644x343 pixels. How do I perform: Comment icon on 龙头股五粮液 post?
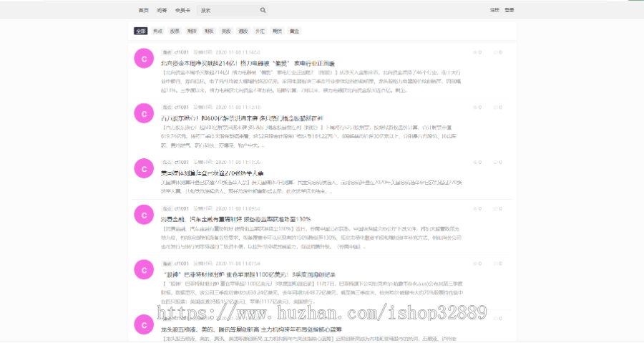point(495,319)
